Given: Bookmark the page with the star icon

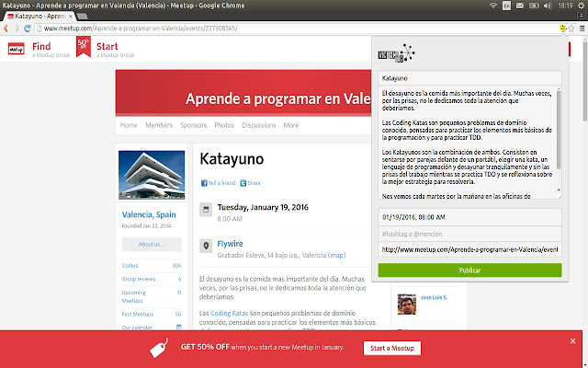Looking at the screenshot, I should point(571,29).
